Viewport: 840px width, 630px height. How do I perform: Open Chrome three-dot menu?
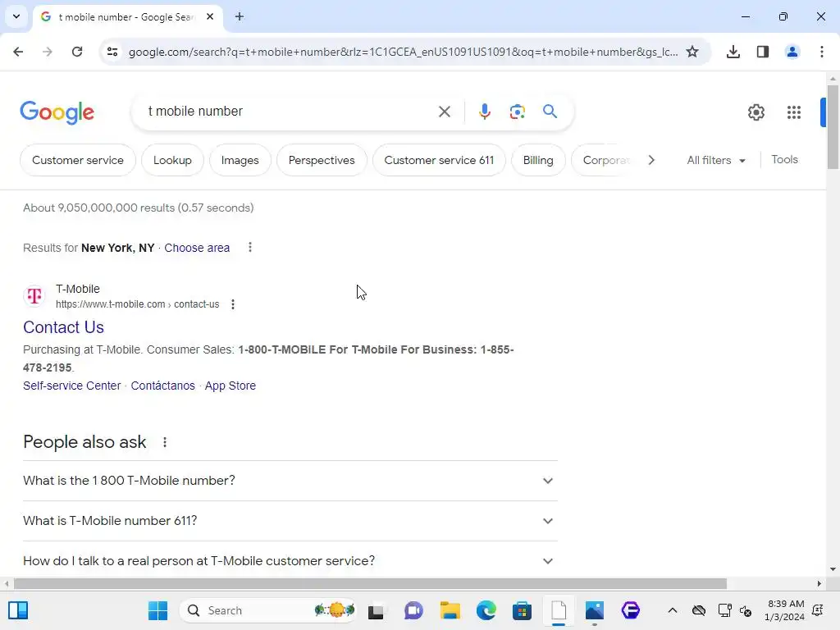point(821,52)
